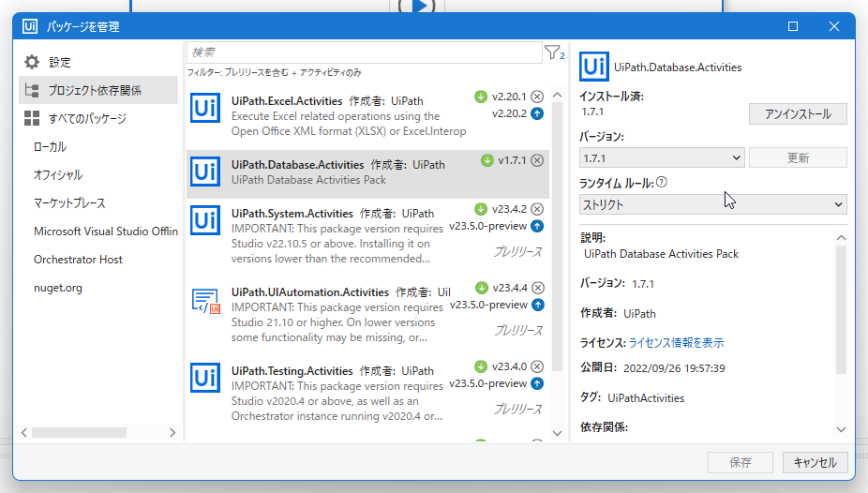This screenshot has height=493, width=868.
Task: Click installed green icon for System v23.4.2
Action: (x=481, y=209)
